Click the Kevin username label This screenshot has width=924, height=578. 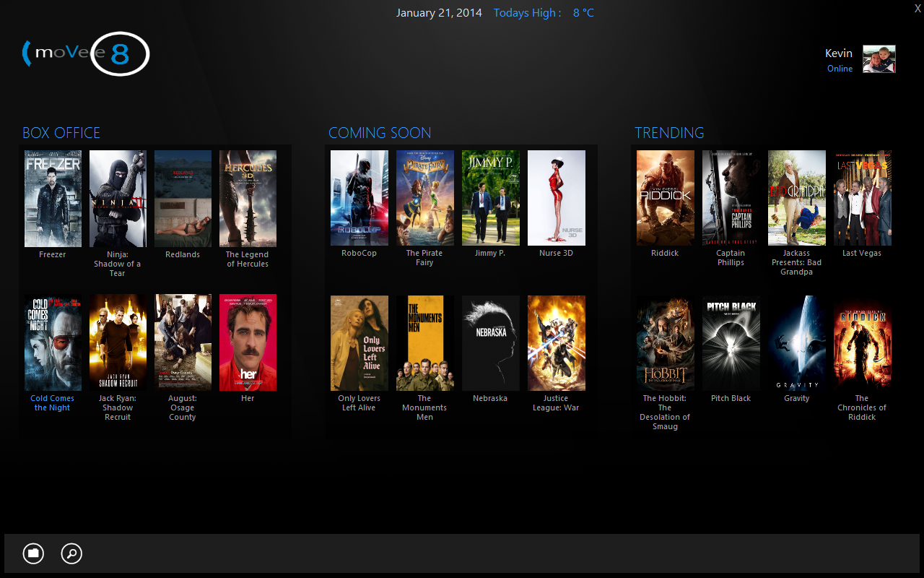tap(839, 53)
